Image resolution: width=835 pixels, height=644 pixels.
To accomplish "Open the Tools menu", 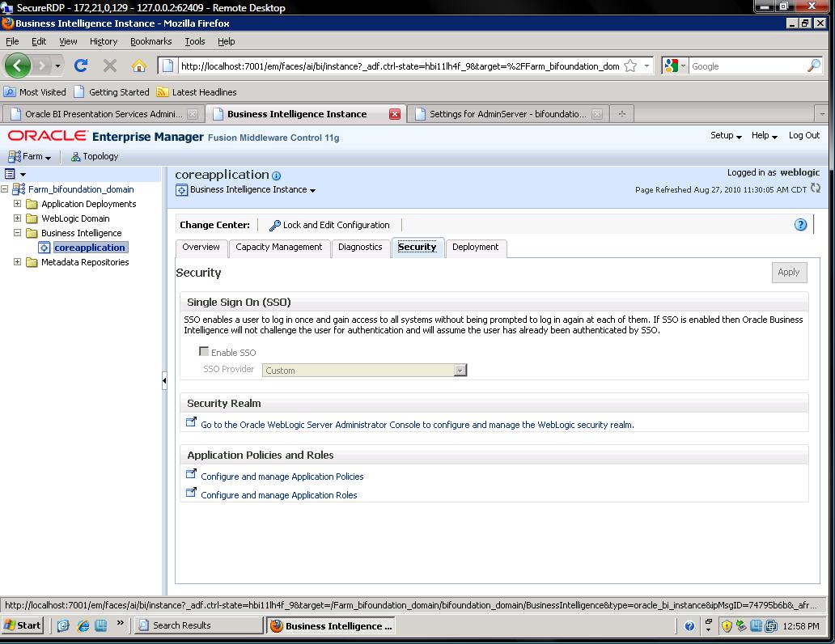I will point(194,41).
